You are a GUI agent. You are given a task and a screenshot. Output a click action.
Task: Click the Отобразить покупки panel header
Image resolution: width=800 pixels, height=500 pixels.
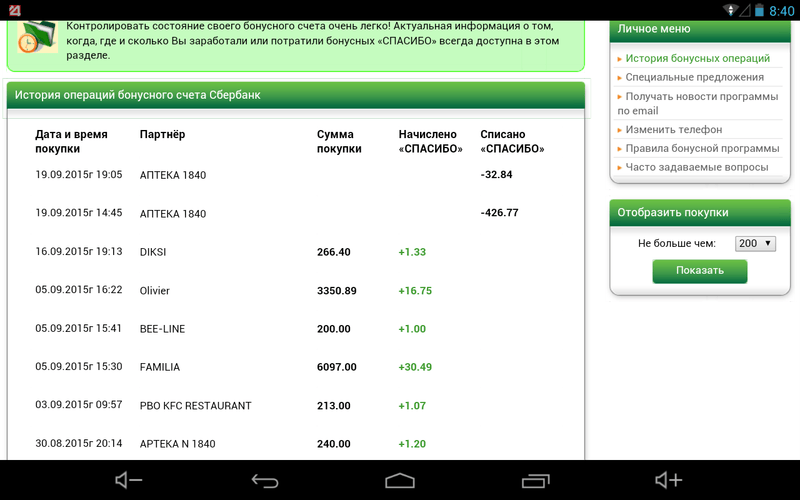700,213
